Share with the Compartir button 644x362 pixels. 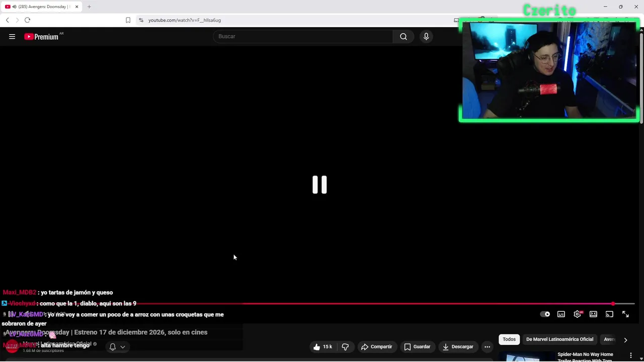click(377, 347)
